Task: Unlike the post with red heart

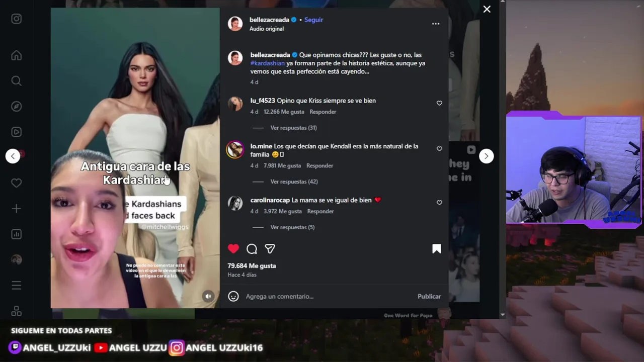Action: tap(233, 249)
